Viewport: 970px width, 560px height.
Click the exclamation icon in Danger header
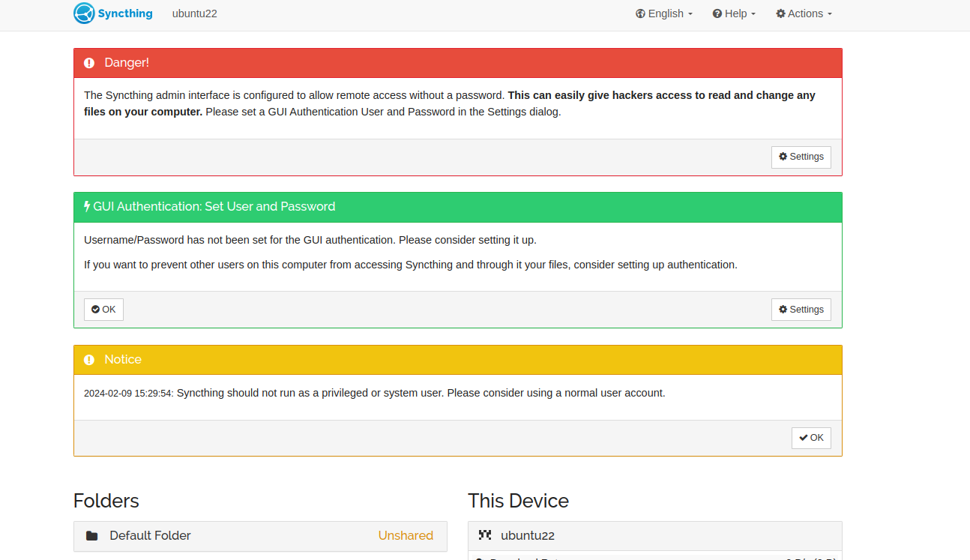click(x=89, y=63)
